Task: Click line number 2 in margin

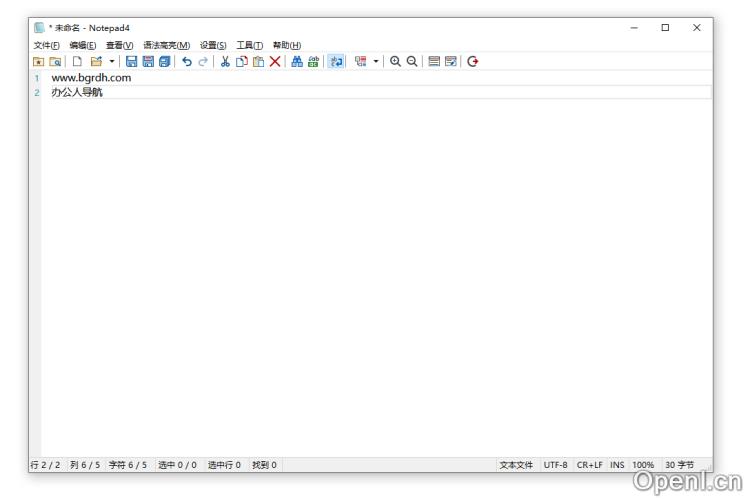Action: pos(37,93)
